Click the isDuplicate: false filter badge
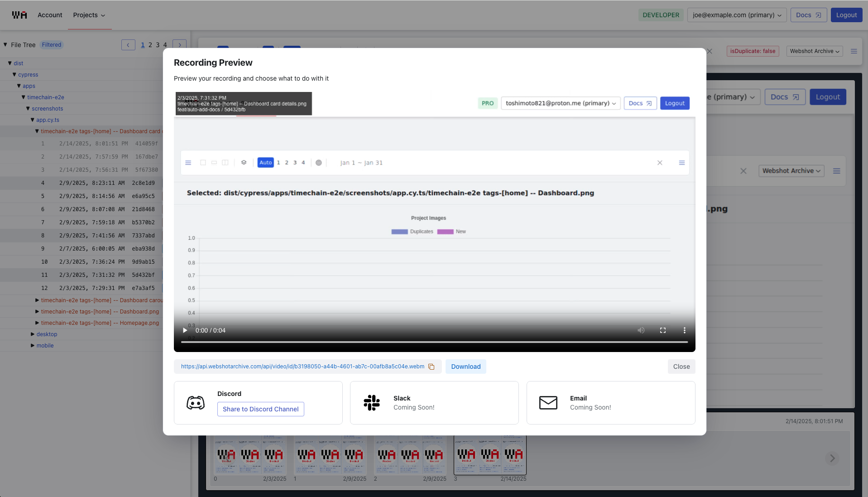This screenshot has height=497, width=868. coord(753,51)
